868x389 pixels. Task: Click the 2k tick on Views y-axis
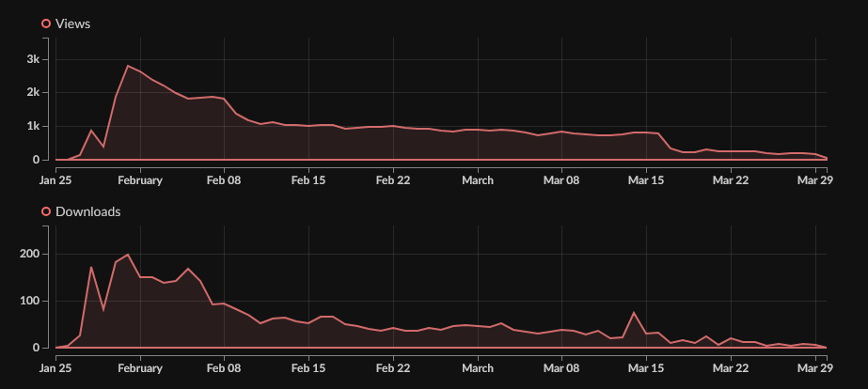(x=33, y=92)
